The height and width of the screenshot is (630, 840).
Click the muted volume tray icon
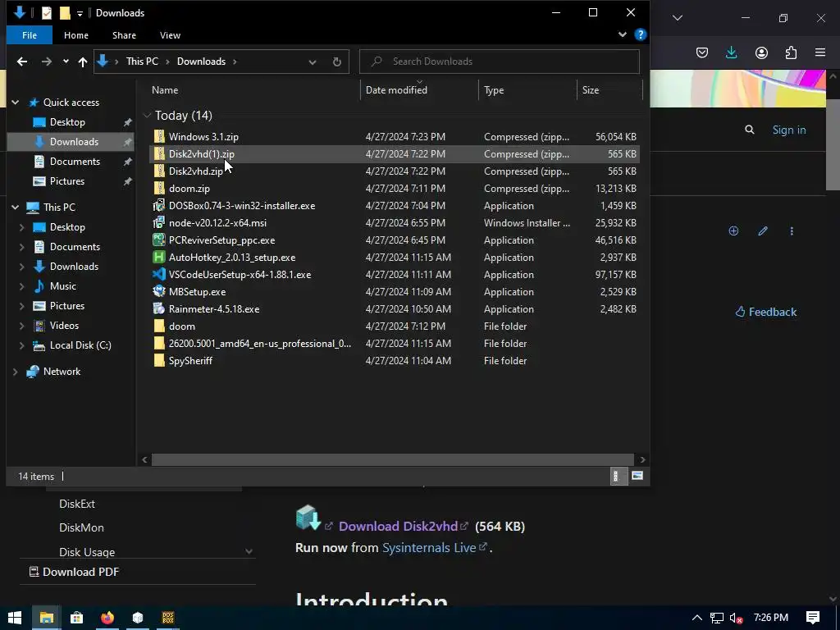tap(736, 618)
